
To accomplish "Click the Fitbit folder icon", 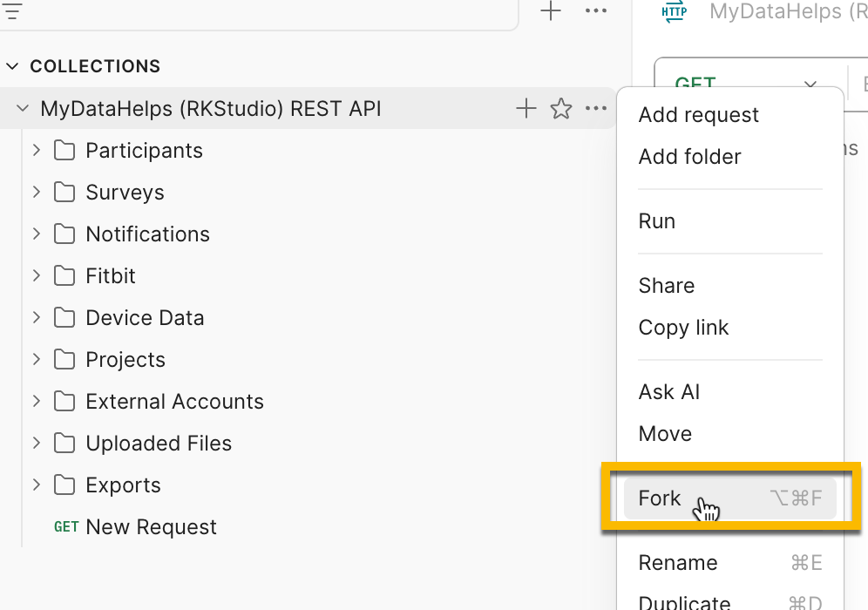I will (x=64, y=275).
